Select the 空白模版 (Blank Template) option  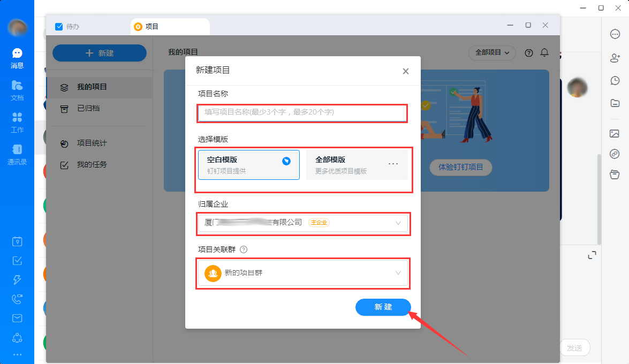tap(248, 165)
